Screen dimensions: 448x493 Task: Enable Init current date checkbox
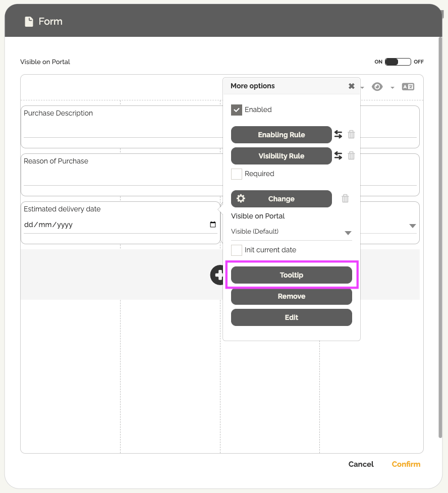(237, 250)
